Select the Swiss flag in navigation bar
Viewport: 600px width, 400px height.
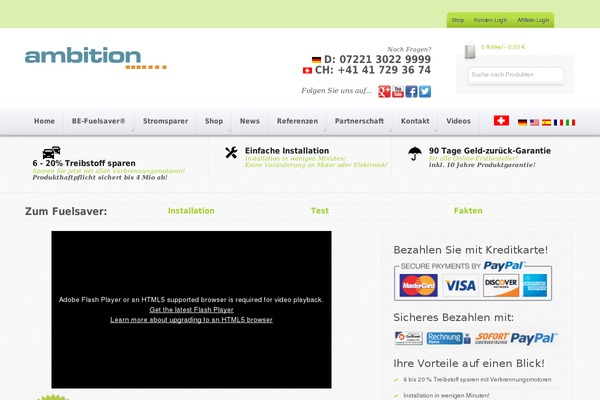click(501, 121)
